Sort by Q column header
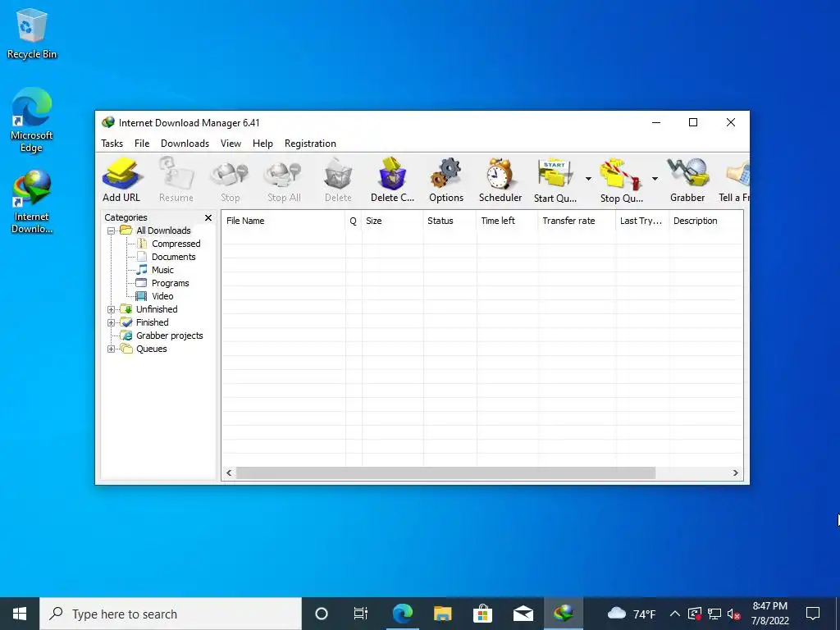This screenshot has width=840, height=630. pyautogui.click(x=354, y=221)
